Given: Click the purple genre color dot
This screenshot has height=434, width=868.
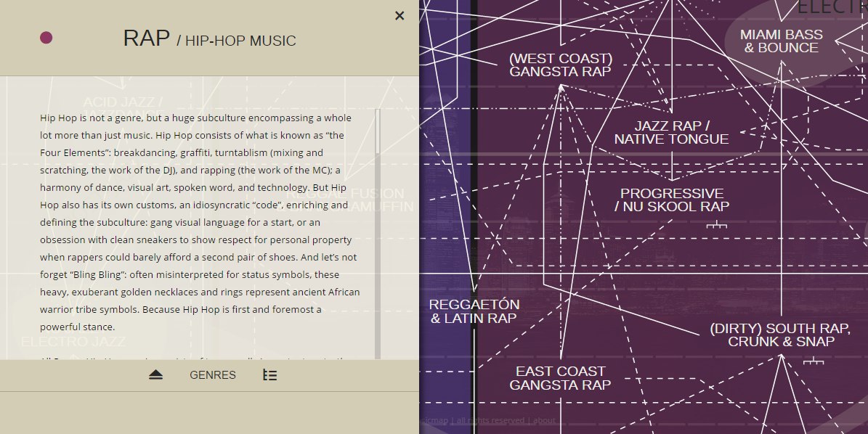Looking at the screenshot, I should click(x=46, y=38).
